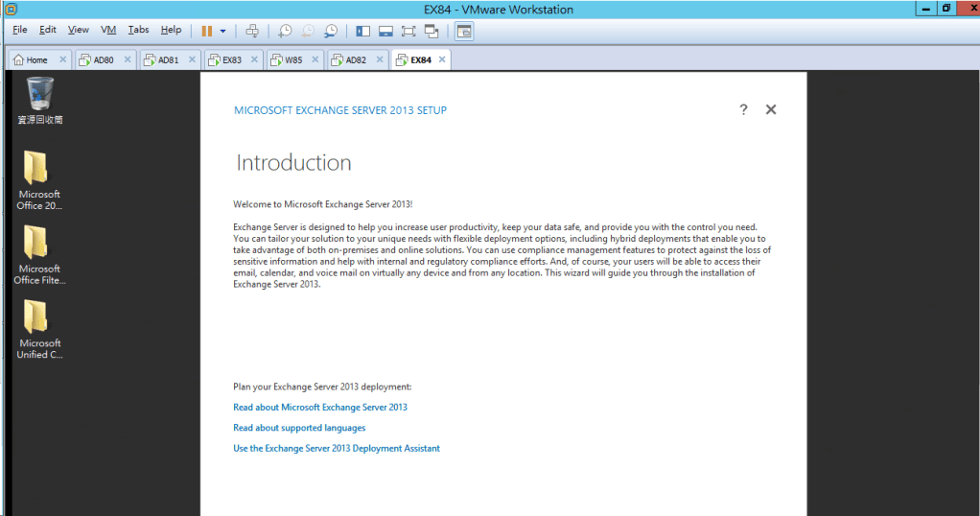The width and height of the screenshot is (980, 516).
Task: Show or hide the library sidebar
Action: 362,31
